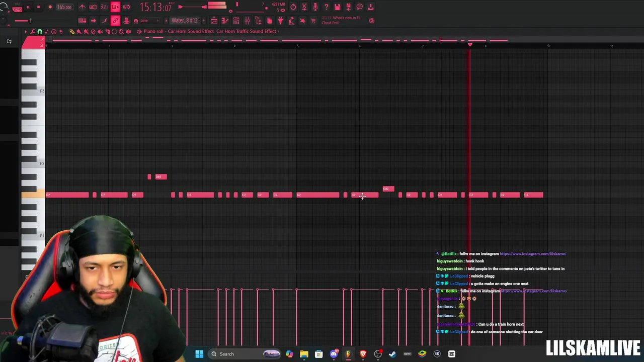Click Car Horn Traffic Sound Effect target label

pyautogui.click(x=246, y=31)
